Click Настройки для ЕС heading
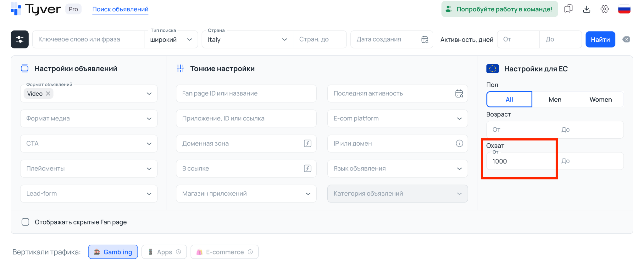Viewport: 644px width, 272px height. point(536,69)
